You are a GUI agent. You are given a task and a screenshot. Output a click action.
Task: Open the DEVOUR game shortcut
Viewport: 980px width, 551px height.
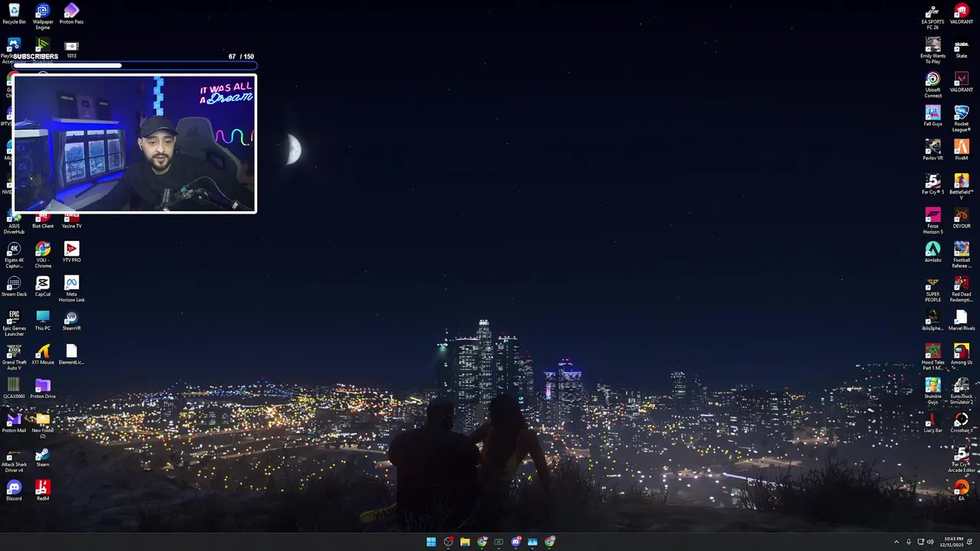point(962,218)
